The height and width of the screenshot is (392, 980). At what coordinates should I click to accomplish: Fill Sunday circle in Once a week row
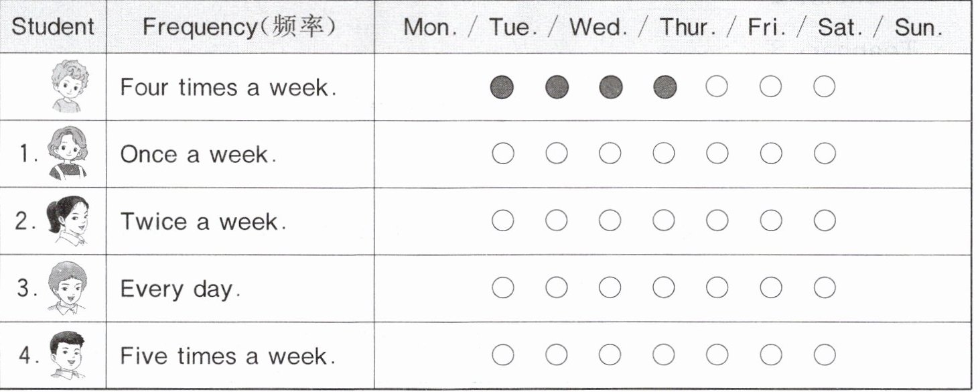click(x=825, y=154)
